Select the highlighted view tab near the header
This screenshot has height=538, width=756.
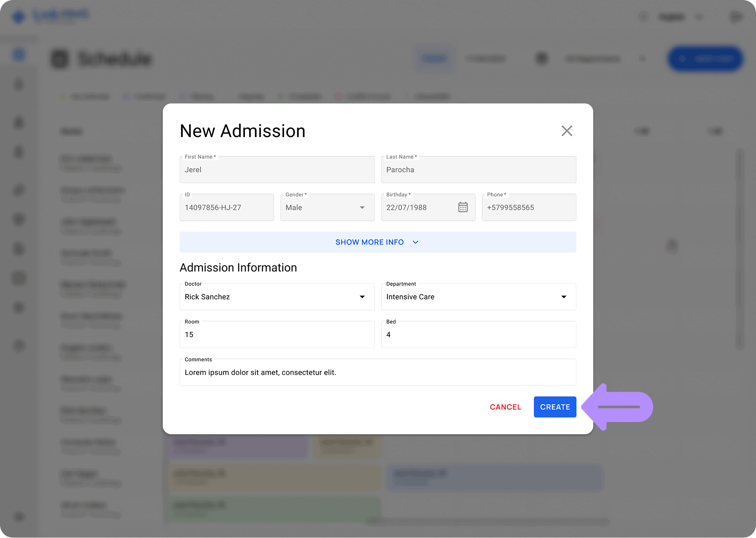pos(434,58)
